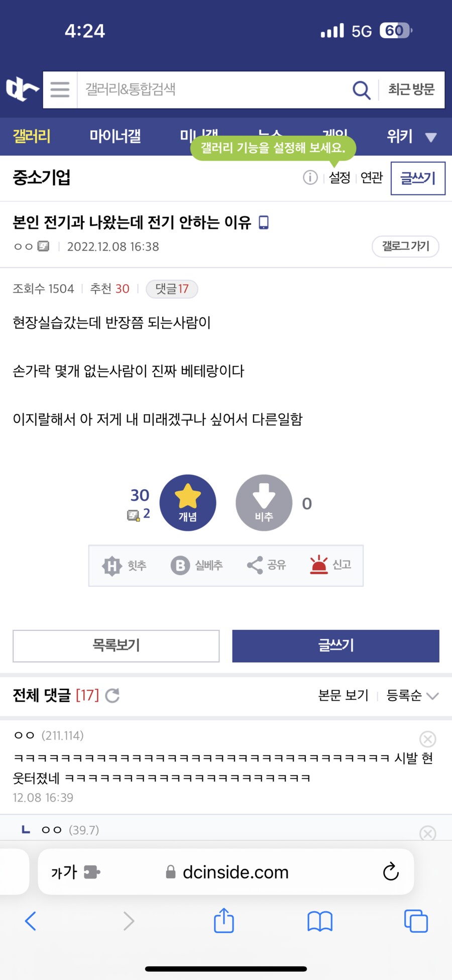
Task: Click the 갤로그 가기 button
Action: 405,247
